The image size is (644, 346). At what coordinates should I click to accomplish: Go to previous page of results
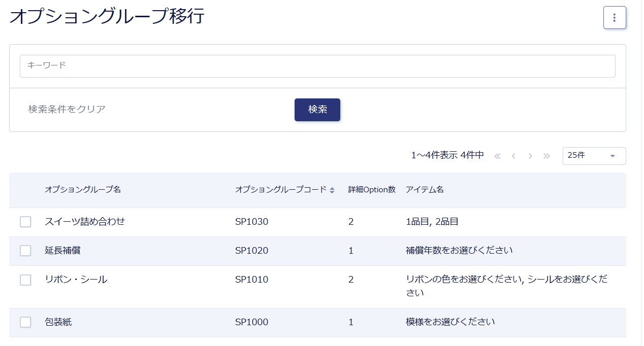[x=513, y=156]
